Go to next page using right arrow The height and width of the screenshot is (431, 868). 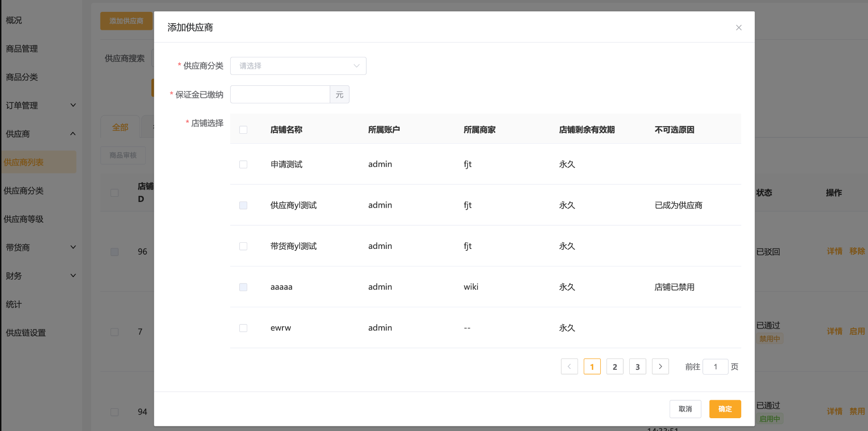(x=660, y=367)
